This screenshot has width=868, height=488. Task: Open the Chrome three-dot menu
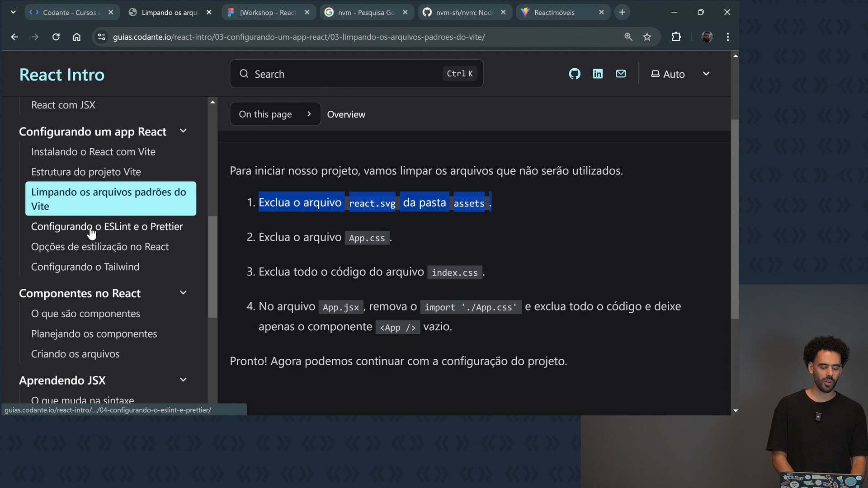pos(727,37)
